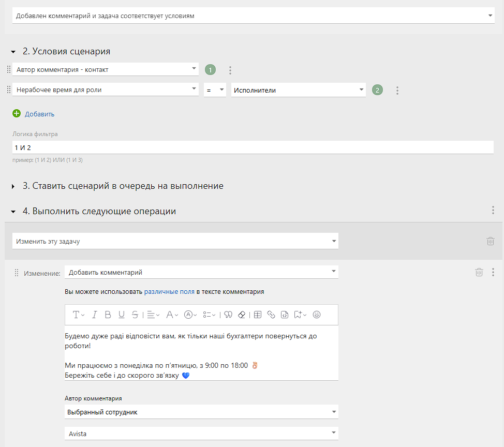Grab the drag handle of 'Нерабочее время для роли'

(9, 90)
